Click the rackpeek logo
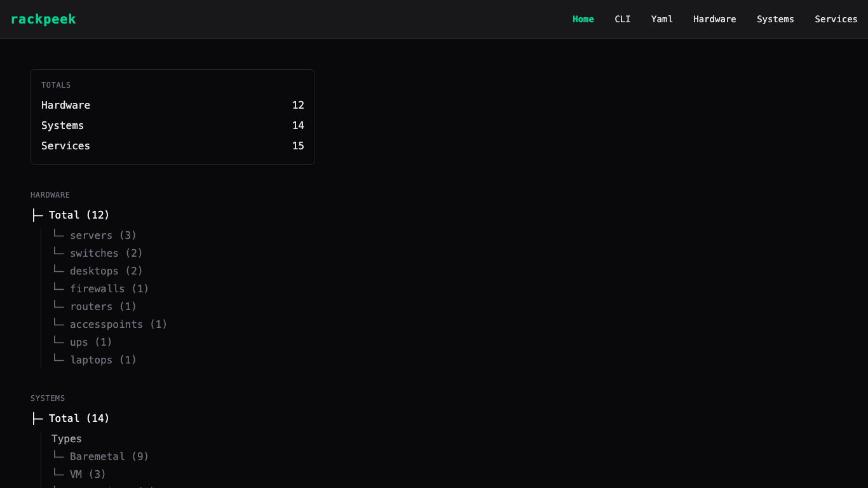This screenshot has width=868, height=488. [x=43, y=19]
